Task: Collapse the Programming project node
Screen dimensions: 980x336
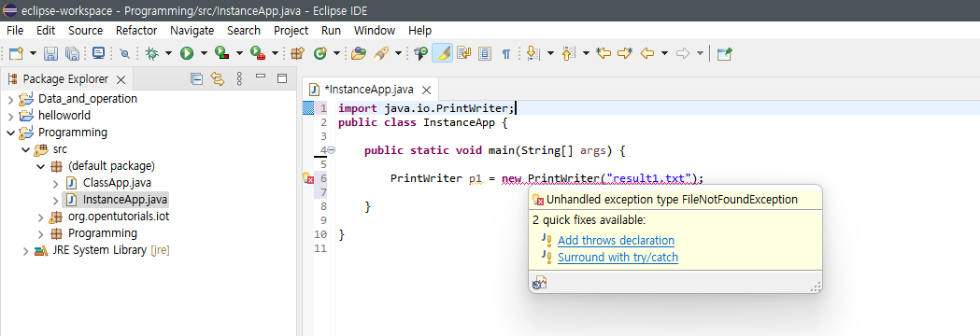Action: click(10, 133)
